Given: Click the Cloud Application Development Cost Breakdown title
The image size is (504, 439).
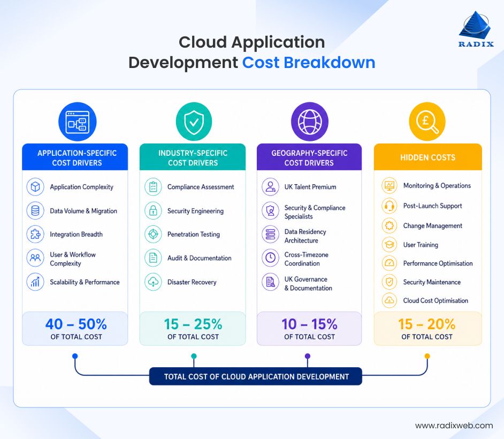Looking at the screenshot, I should (x=252, y=52).
